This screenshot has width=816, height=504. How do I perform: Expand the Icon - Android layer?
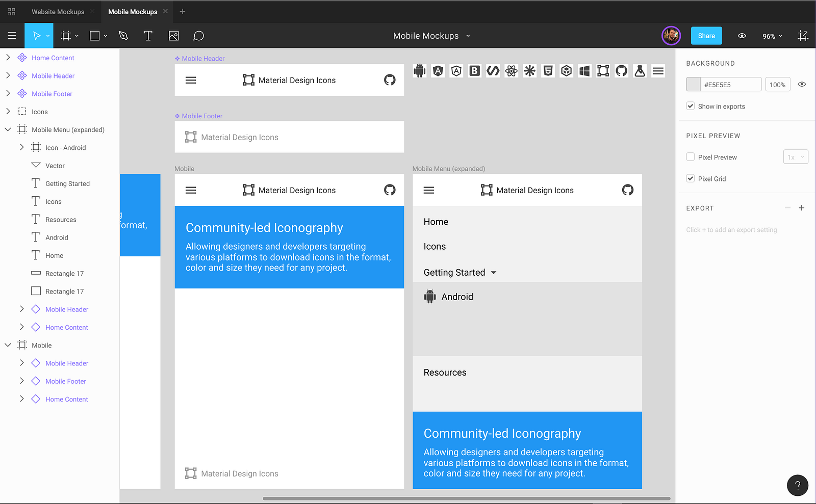click(x=21, y=147)
